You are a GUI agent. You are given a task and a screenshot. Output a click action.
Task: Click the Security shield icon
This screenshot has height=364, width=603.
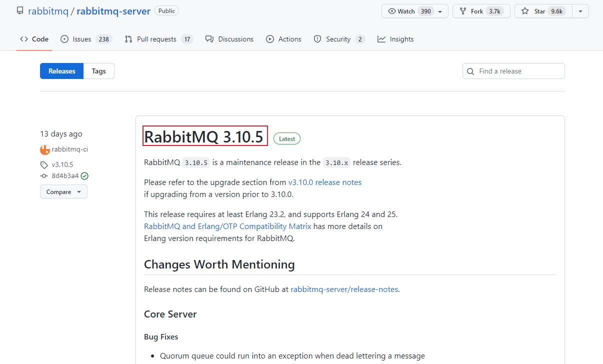[317, 39]
